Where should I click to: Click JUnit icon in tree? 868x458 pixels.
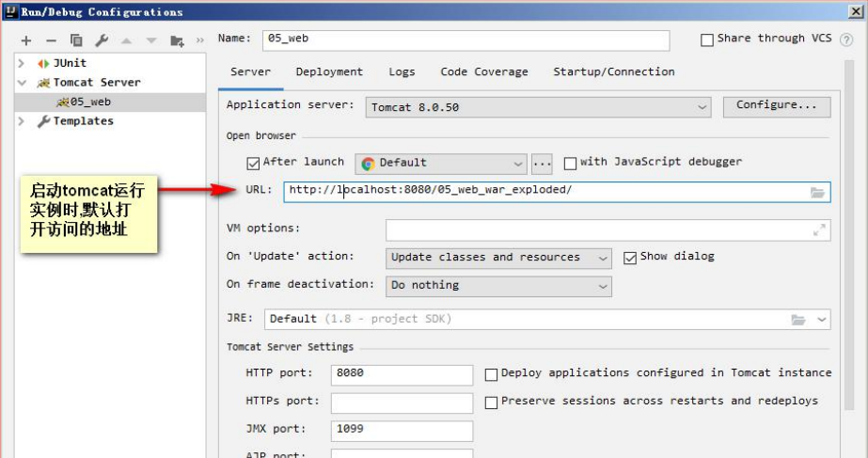point(43,63)
